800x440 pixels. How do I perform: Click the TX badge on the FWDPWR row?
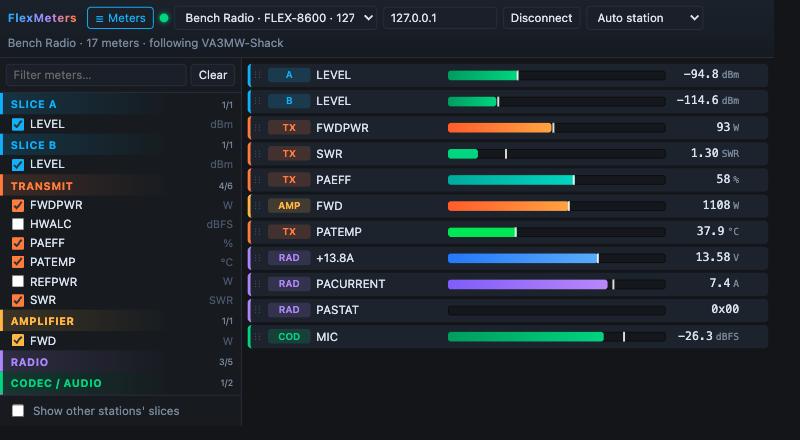[x=289, y=128]
